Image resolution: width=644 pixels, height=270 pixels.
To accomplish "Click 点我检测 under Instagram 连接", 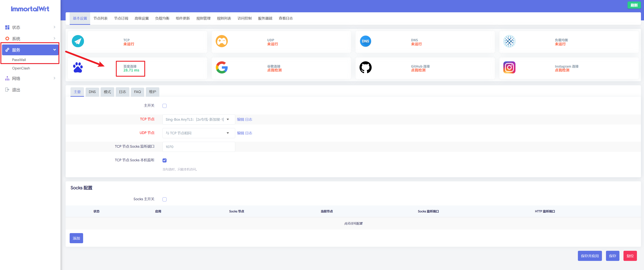I will (x=562, y=70).
